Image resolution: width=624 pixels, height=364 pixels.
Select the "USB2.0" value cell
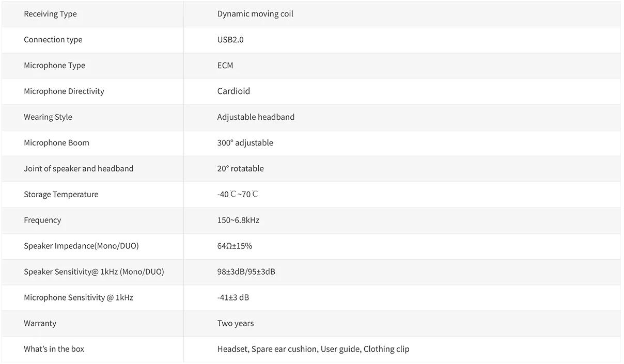(x=230, y=40)
